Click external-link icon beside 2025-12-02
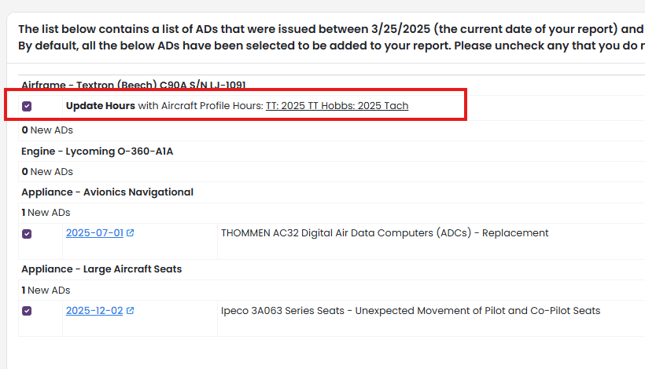This screenshot has height=369, width=645. (130, 311)
